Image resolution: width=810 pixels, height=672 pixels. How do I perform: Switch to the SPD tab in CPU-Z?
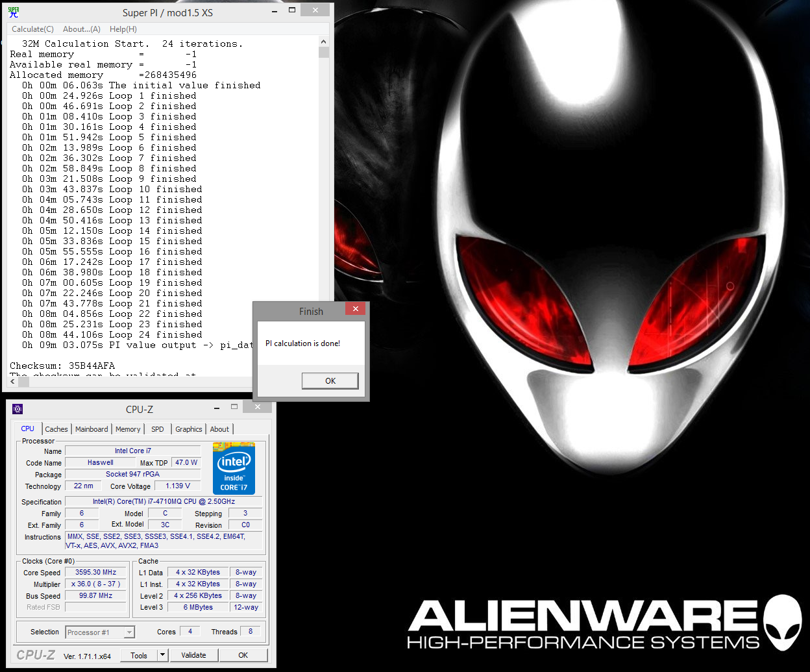pos(158,429)
